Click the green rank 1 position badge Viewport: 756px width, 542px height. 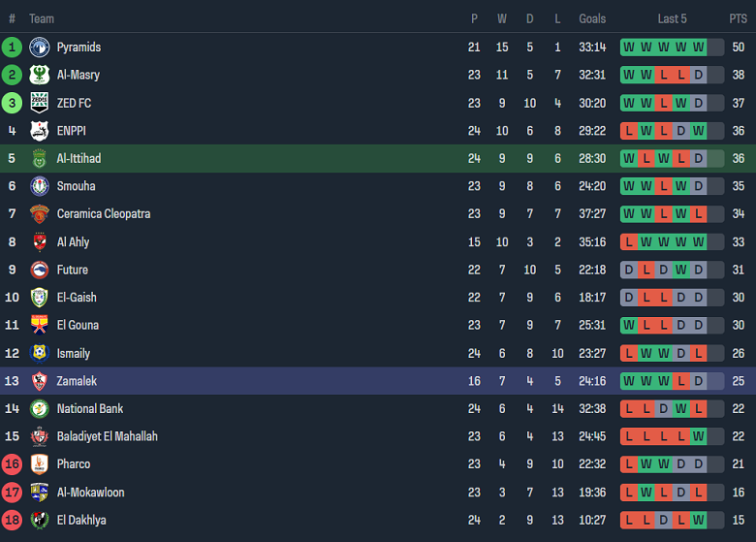12,47
